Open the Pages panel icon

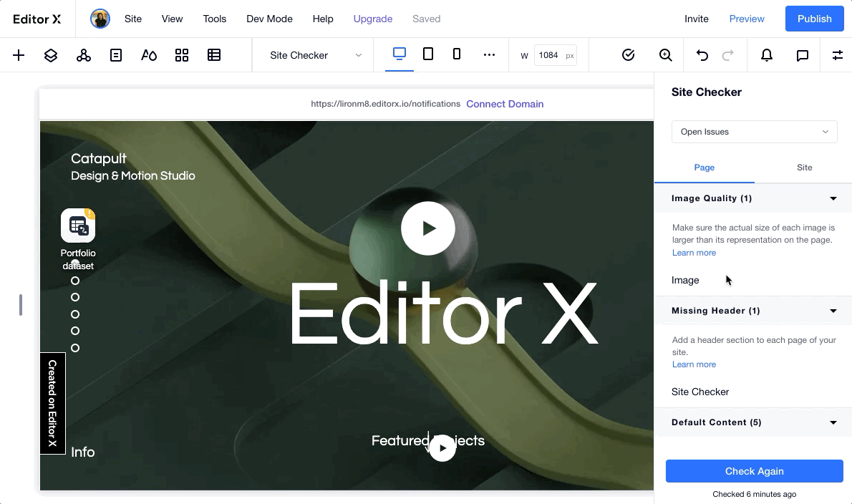(x=116, y=55)
